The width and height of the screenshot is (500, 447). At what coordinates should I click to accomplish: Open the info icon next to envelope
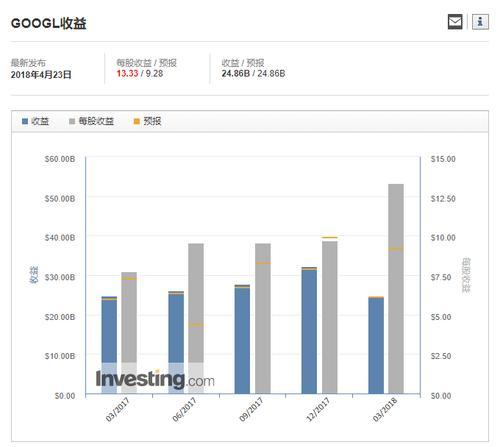click(480, 22)
